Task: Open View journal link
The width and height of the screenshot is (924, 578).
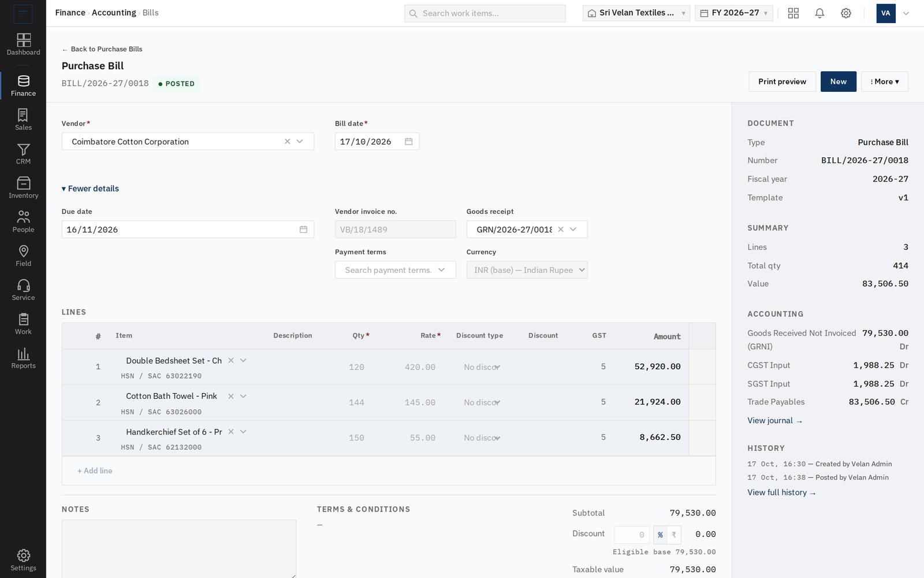Action: 775,421
